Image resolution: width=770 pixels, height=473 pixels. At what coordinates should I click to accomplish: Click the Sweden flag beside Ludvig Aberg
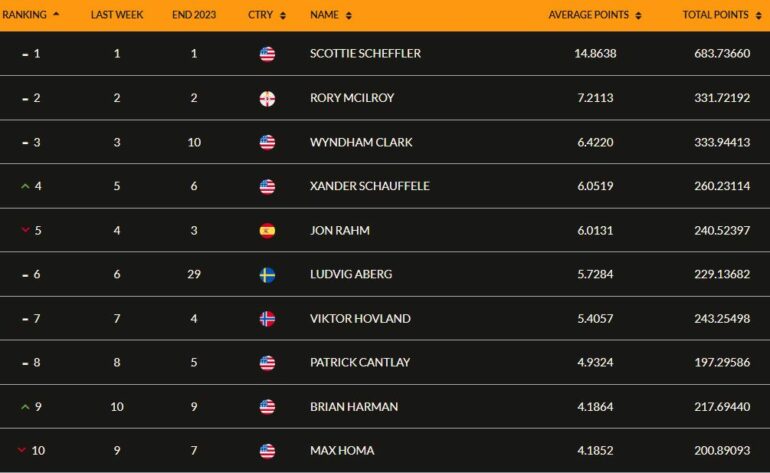tap(267, 275)
